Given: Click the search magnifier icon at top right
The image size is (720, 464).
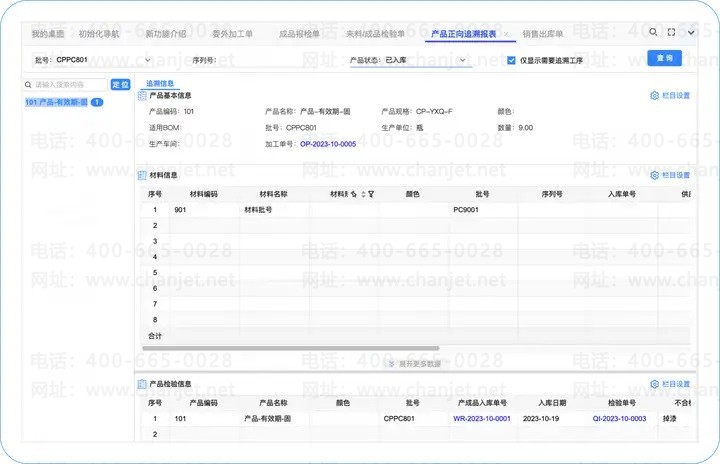Looking at the screenshot, I should [653, 32].
